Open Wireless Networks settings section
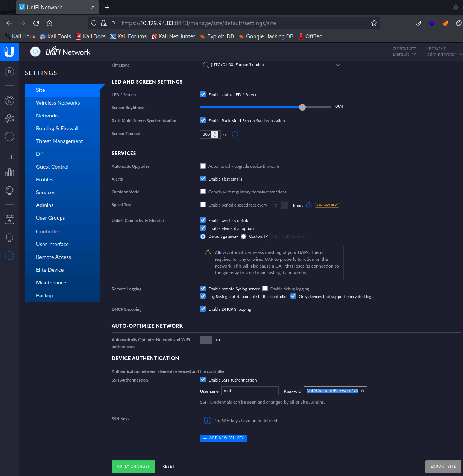The height and width of the screenshot is (476, 463). (58, 103)
